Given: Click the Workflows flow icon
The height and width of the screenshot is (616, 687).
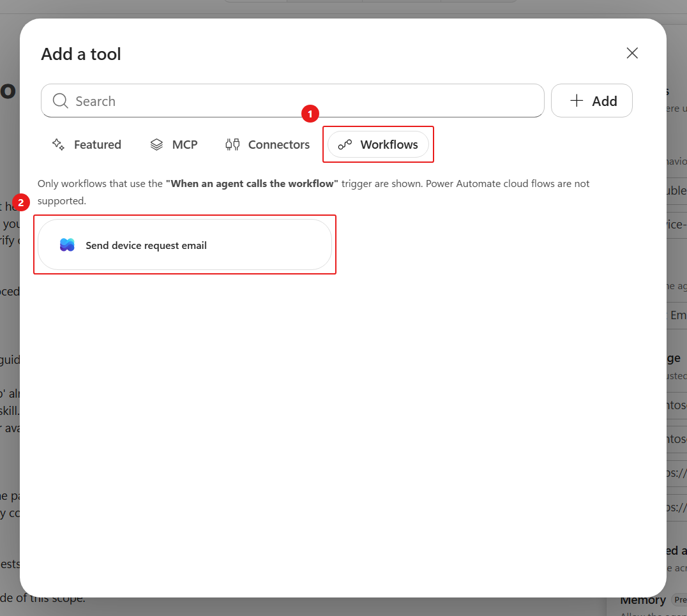Looking at the screenshot, I should (x=345, y=144).
